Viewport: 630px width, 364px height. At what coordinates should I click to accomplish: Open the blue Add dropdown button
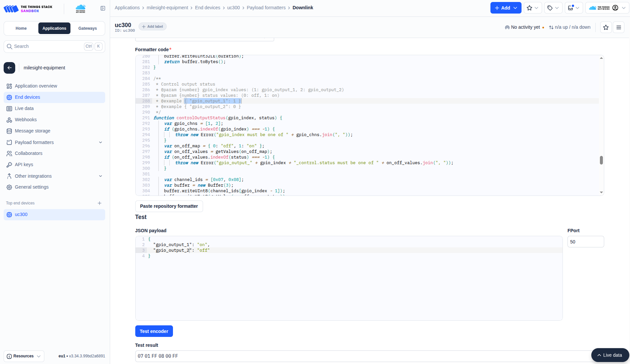coord(505,8)
